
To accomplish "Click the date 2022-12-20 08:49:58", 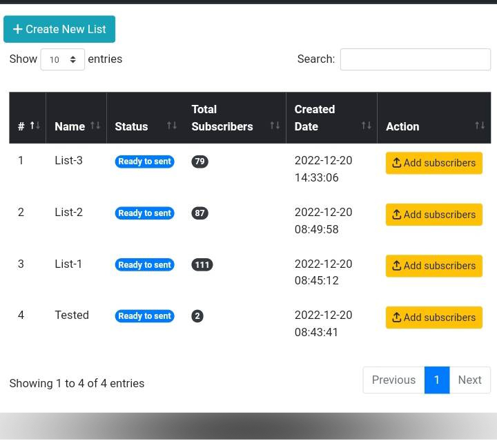I will click(323, 221).
